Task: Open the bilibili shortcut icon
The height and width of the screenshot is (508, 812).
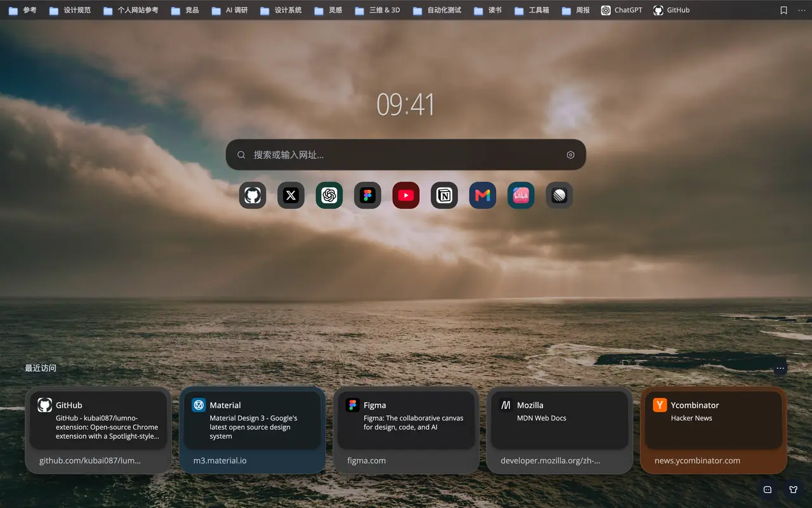Action: point(521,196)
